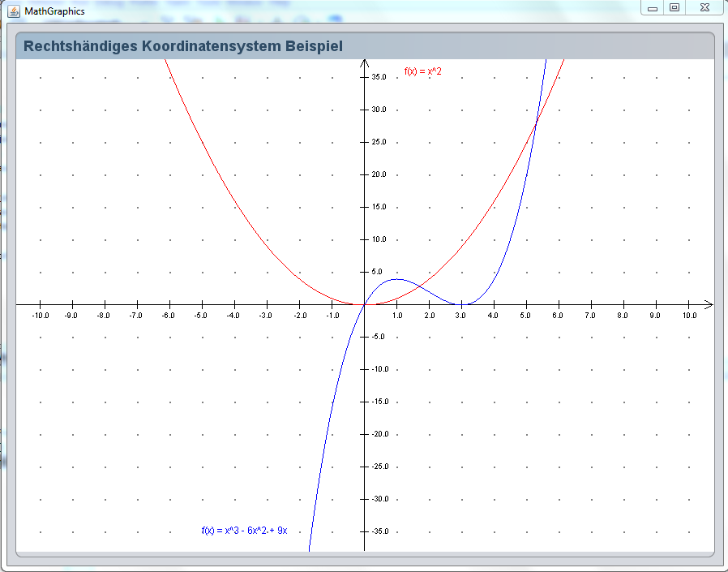728x572 pixels.
Task: Click the -35.0 tick label on the y-axis
Action: [378, 531]
